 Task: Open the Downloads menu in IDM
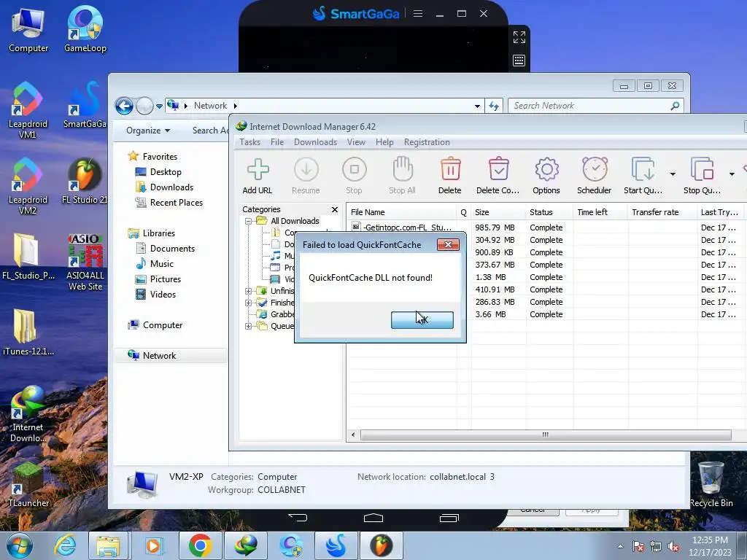pos(315,142)
